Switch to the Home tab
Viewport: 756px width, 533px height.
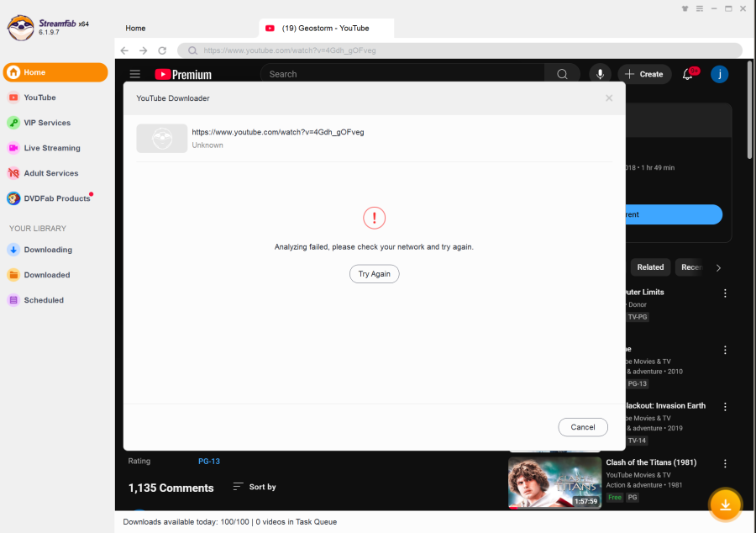135,28
